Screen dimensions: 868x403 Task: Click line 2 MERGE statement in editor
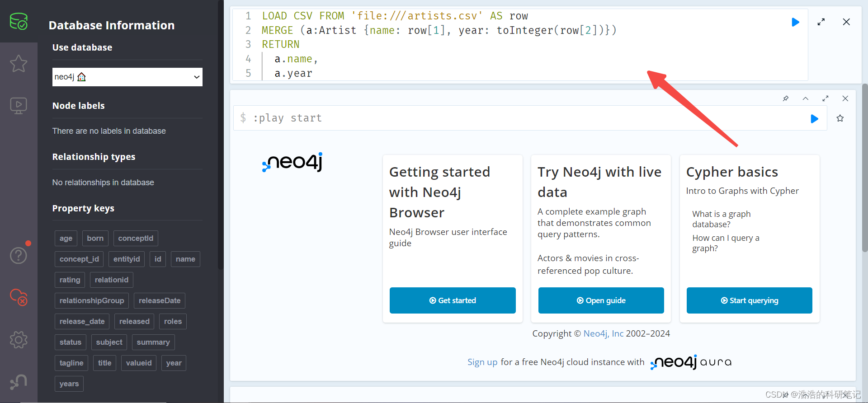point(439,30)
